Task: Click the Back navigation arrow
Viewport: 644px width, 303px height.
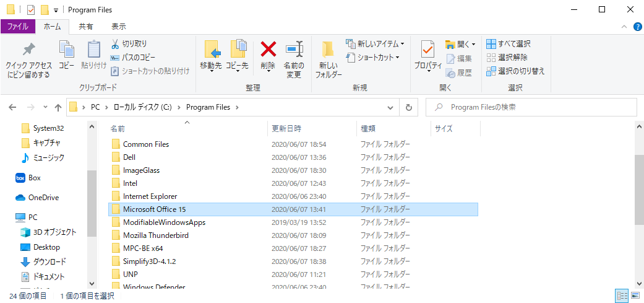Action: click(x=13, y=108)
